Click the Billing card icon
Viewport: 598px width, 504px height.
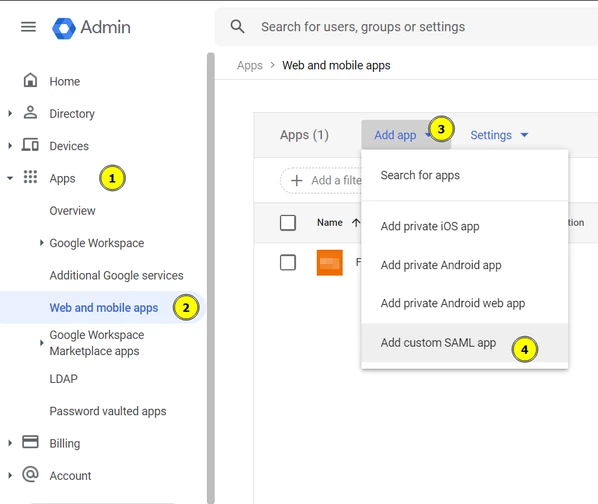(x=30, y=442)
